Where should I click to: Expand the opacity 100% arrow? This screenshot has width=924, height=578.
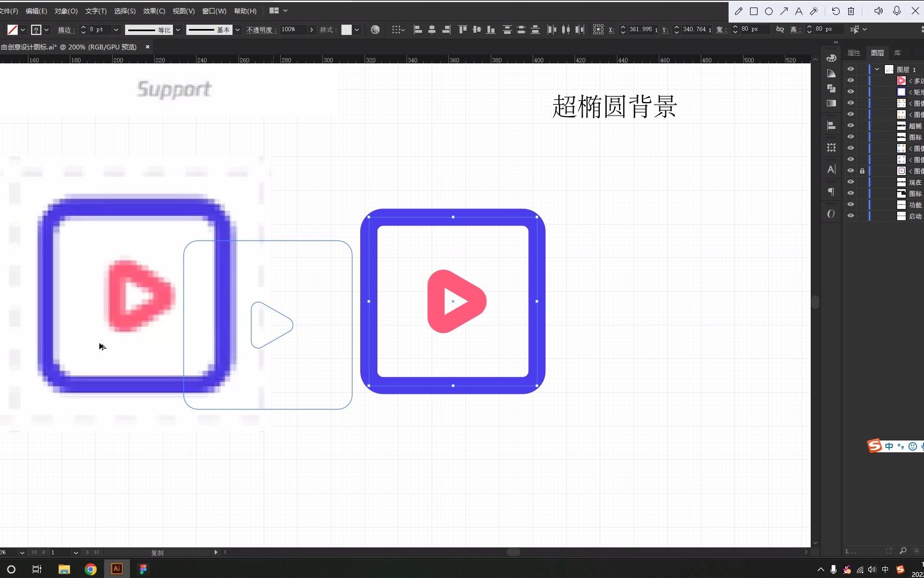click(x=311, y=30)
